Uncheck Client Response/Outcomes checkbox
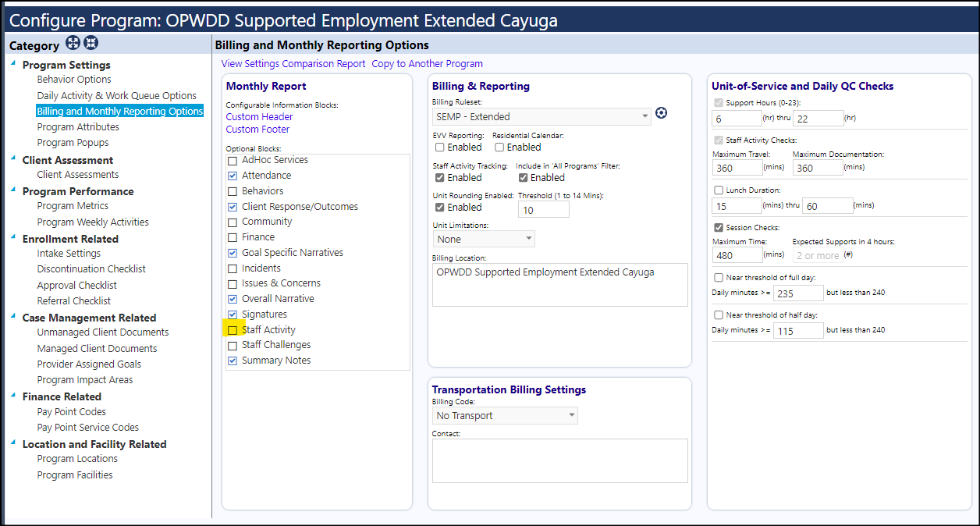Image resolution: width=980 pixels, height=526 pixels. point(233,207)
